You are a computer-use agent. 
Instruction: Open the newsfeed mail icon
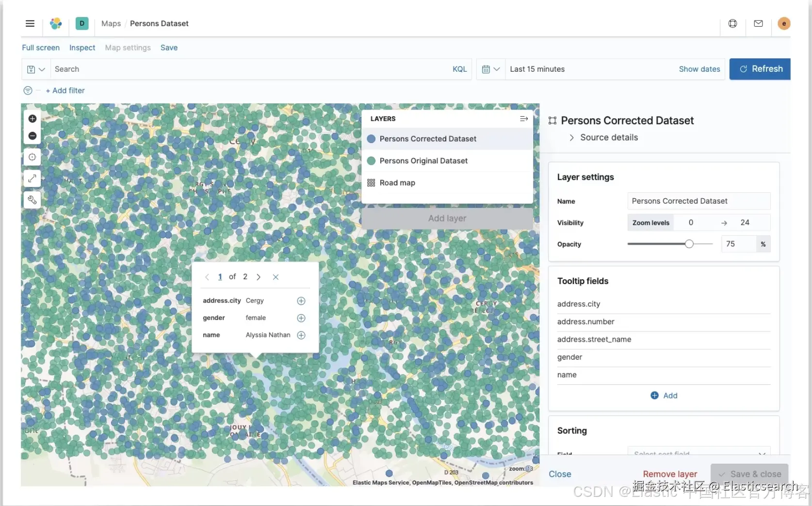(x=758, y=23)
